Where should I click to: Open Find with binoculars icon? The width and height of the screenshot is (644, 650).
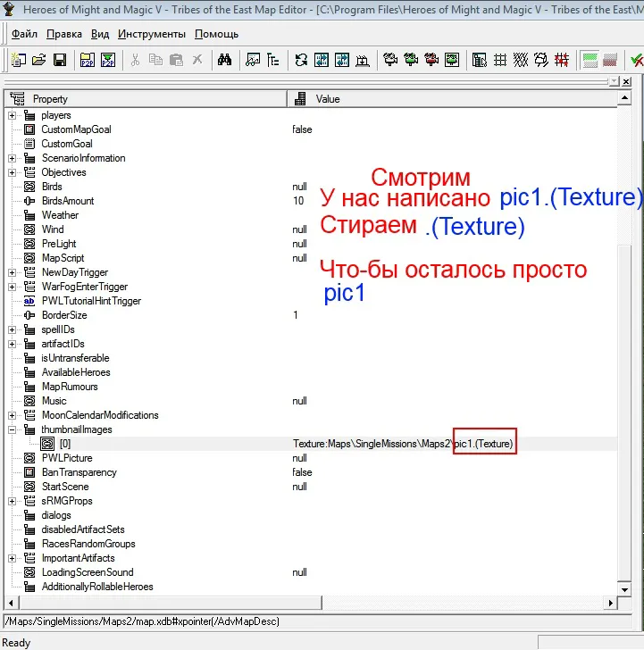(224, 61)
